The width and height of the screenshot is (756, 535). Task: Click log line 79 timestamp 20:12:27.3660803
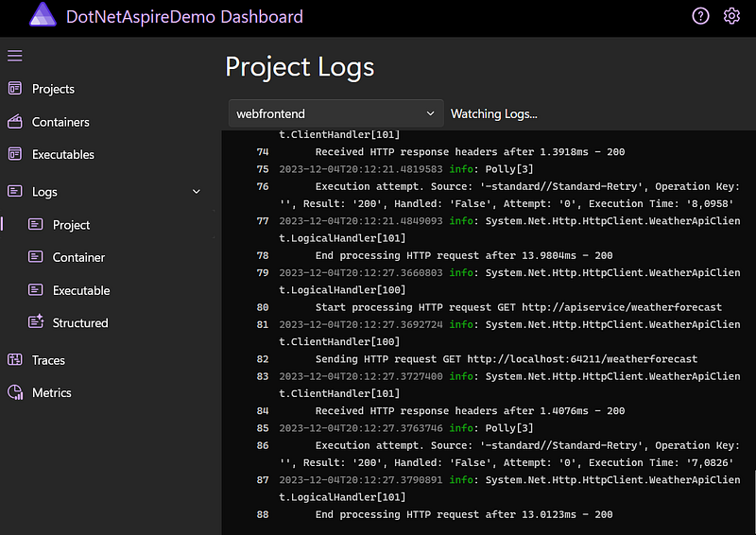361,273
